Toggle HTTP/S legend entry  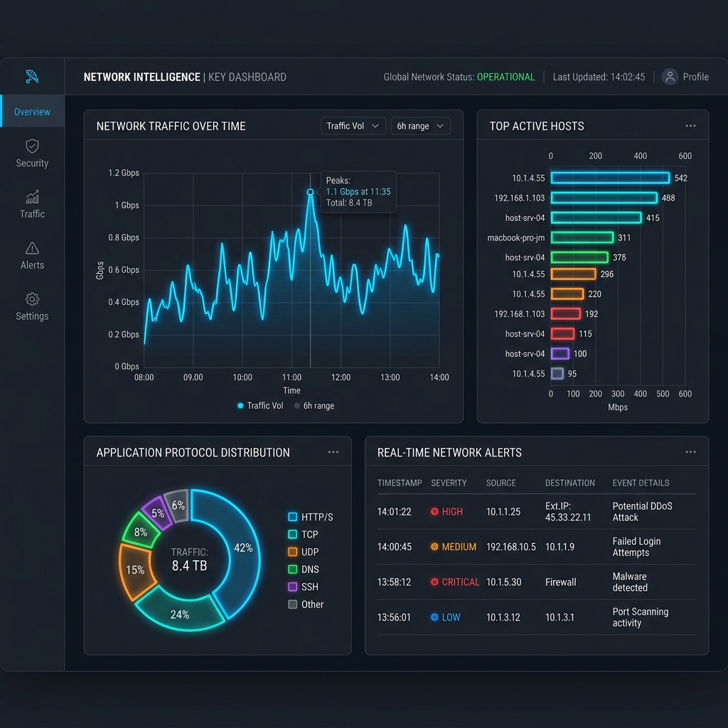point(311,518)
